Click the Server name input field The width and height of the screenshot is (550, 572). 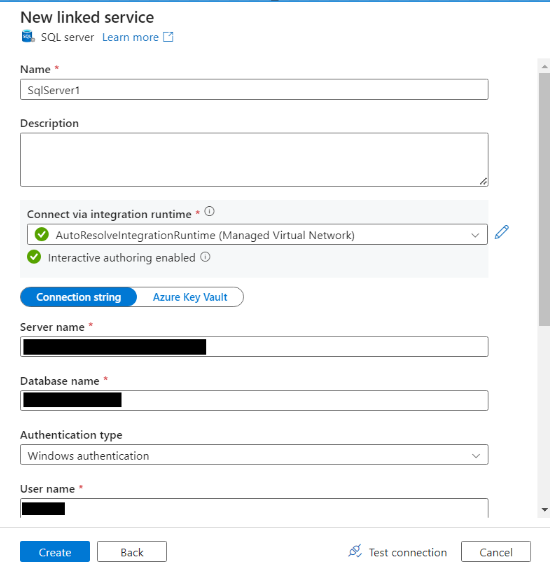point(254,347)
